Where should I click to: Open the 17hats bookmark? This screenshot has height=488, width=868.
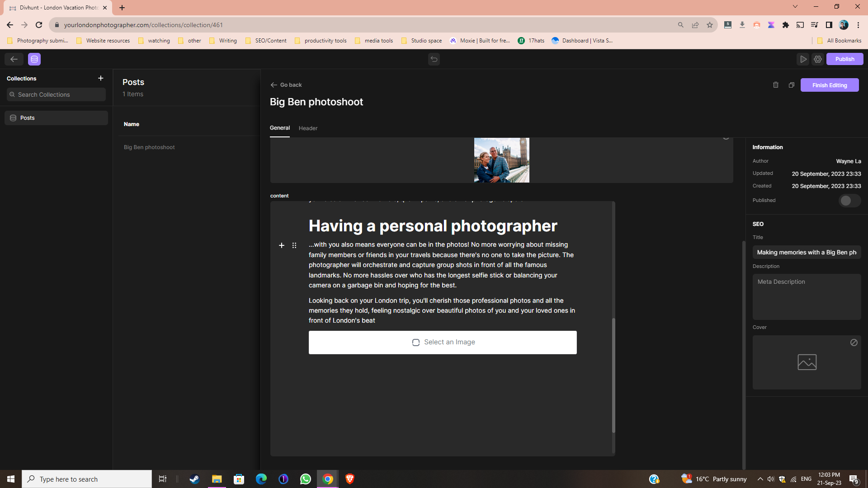click(x=531, y=41)
